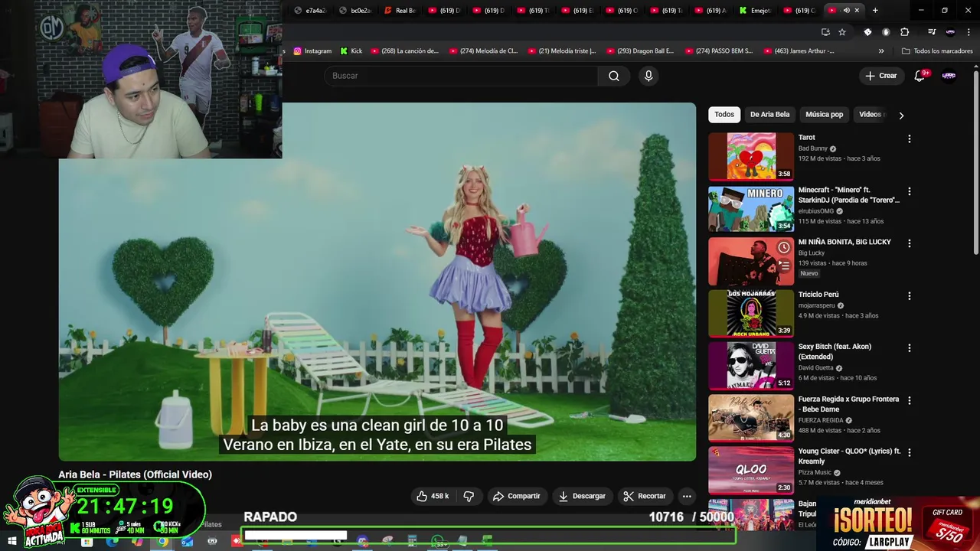Open the Dragon Ball E... bookmark

[x=641, y=51]
